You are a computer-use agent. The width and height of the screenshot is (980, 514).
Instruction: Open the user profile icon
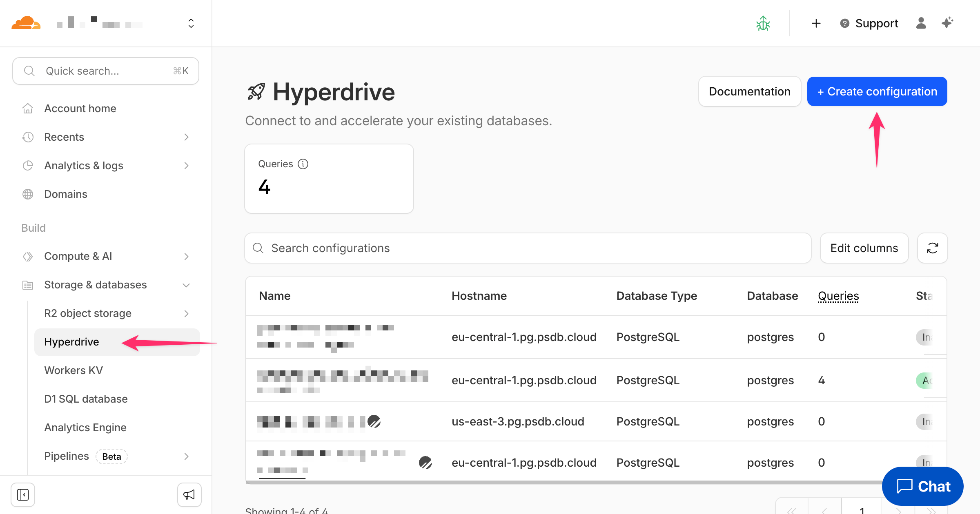921,23
